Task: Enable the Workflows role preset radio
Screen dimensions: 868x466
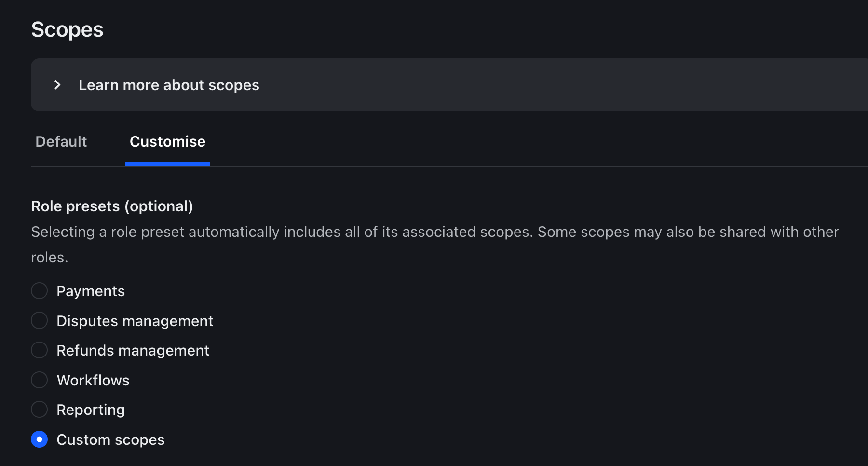Action: click(40, 380)
